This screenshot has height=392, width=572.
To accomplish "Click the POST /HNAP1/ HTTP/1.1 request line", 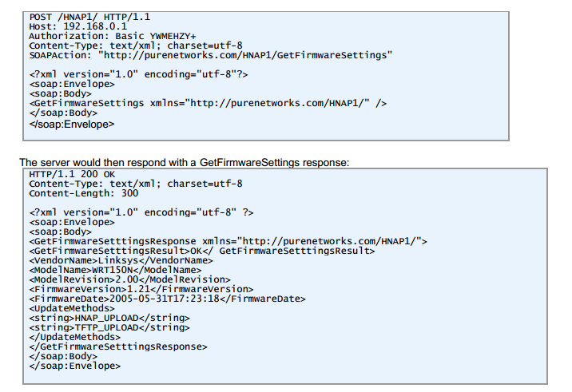I will click(89, 17).
